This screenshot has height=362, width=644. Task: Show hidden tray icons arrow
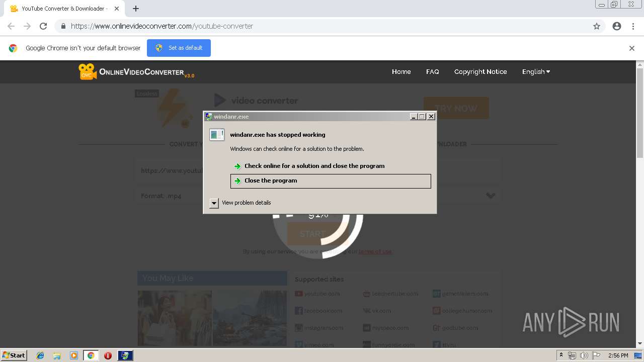coord(561,355)
